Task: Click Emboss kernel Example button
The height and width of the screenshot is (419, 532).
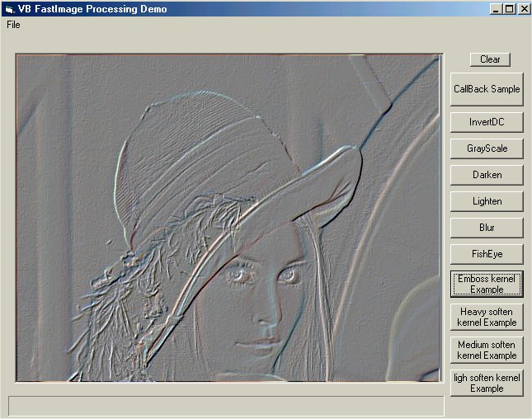Action: (x=487, y=284)
